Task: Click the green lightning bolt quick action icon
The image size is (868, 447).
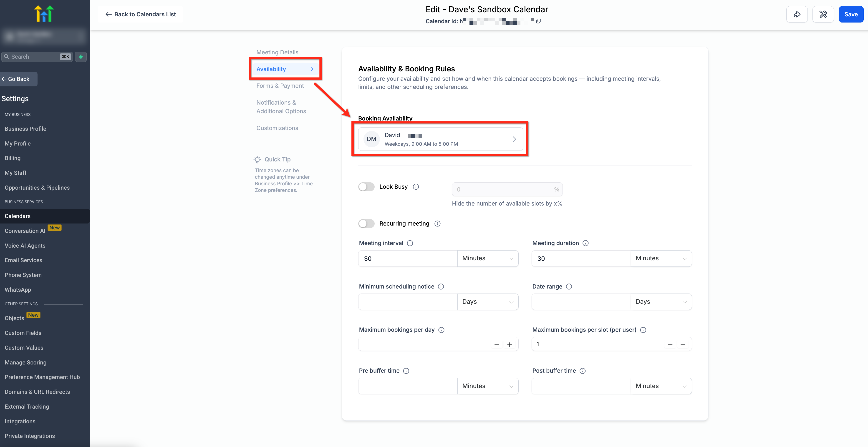Action: click(x=81, y=57)
